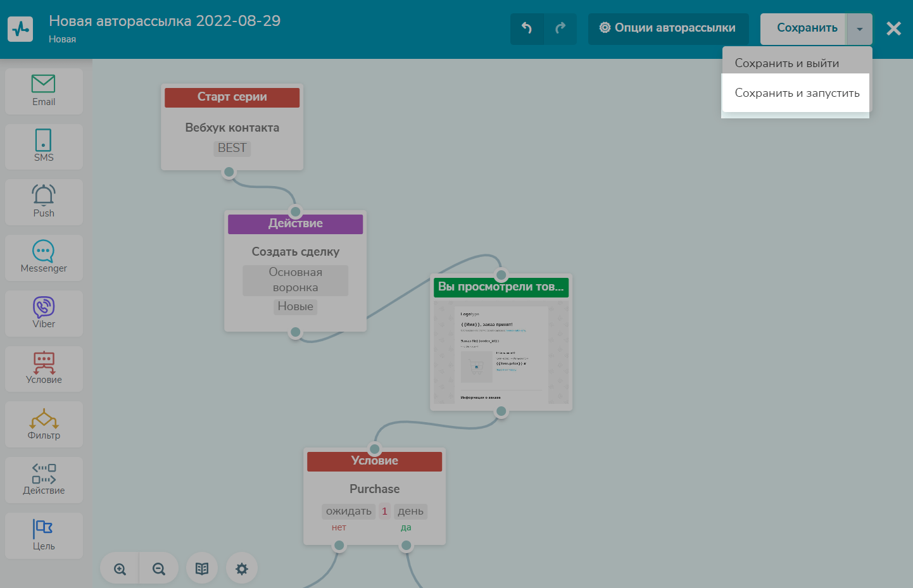The height and width of the screenshot is (588, 913).
Task: Add an Условие block from the sidebar
Action: [x=44, y=369]
